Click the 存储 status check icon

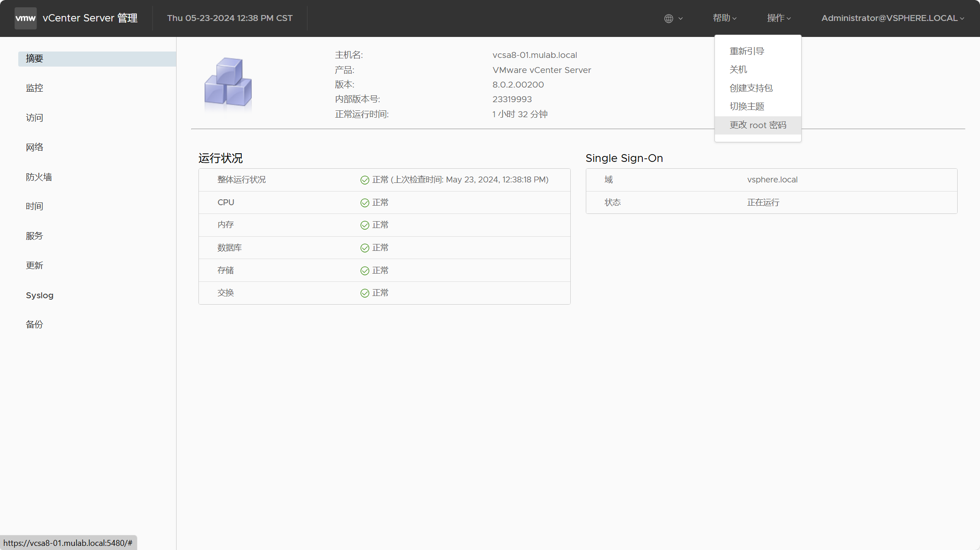(x=365, y=271)
